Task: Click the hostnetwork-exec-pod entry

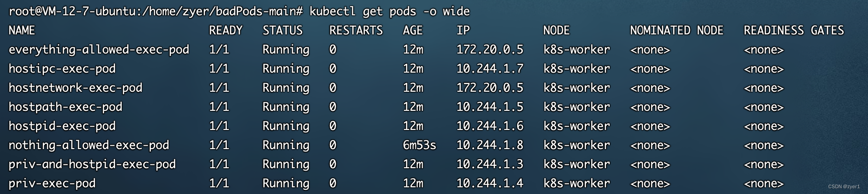Action: point(75,88)
